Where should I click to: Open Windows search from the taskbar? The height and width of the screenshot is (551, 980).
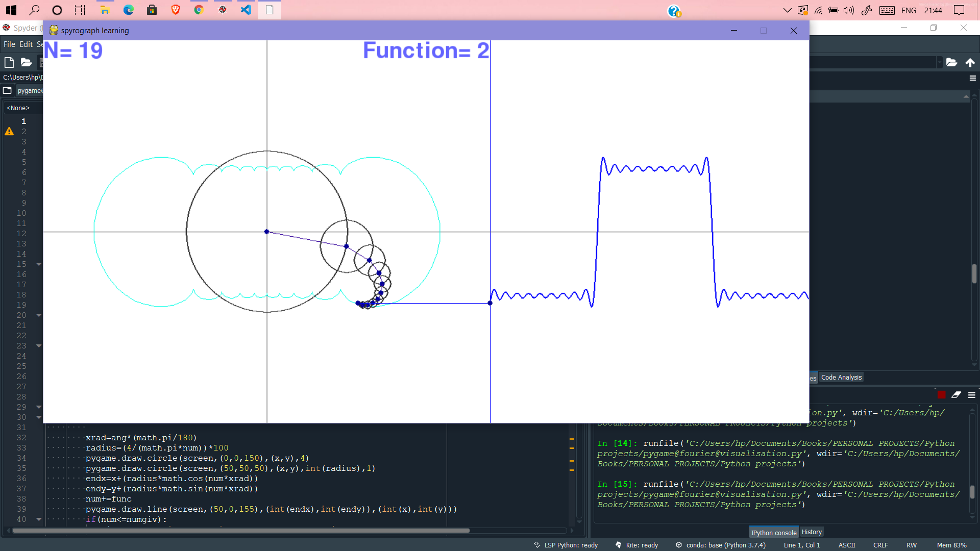pos(34,10)
